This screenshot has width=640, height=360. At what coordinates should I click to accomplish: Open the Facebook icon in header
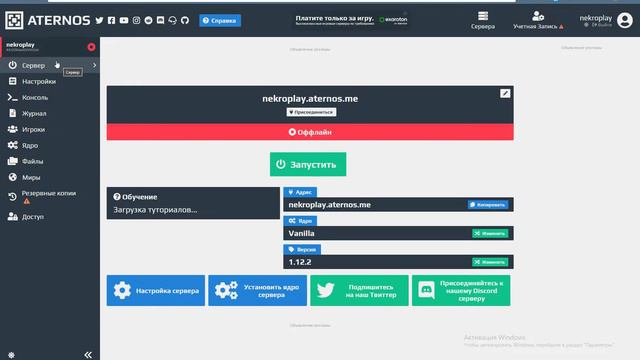[x=111, y=20]
